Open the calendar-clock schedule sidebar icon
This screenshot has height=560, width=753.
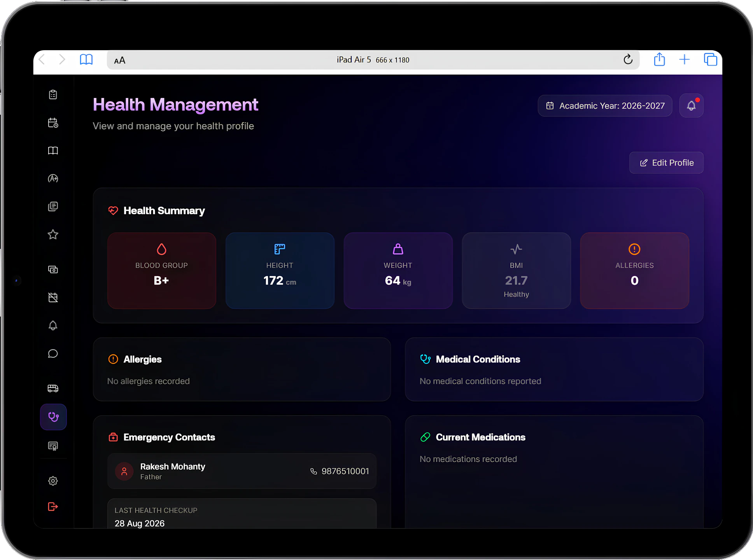coord(53,123)
